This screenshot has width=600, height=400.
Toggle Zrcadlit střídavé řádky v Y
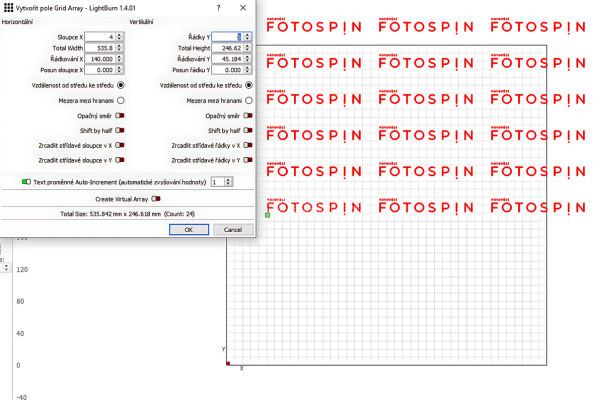click(248, 160)
